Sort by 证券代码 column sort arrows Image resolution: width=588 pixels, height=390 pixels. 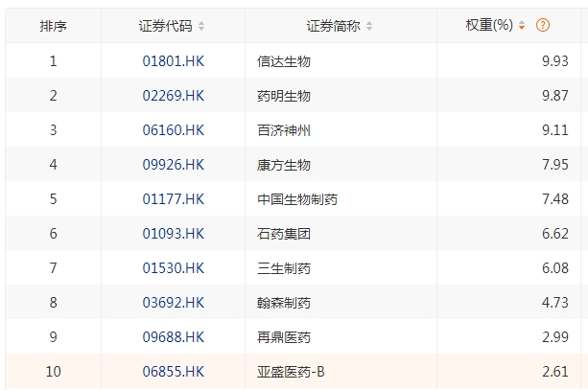[x=201, y=26]
